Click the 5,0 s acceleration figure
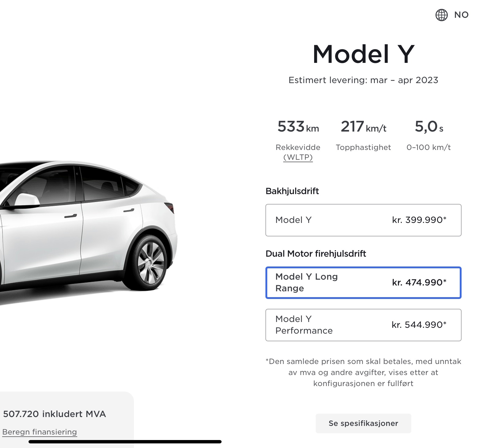The width and height of the screenshot is (491, 448). (x=429, y=127)
